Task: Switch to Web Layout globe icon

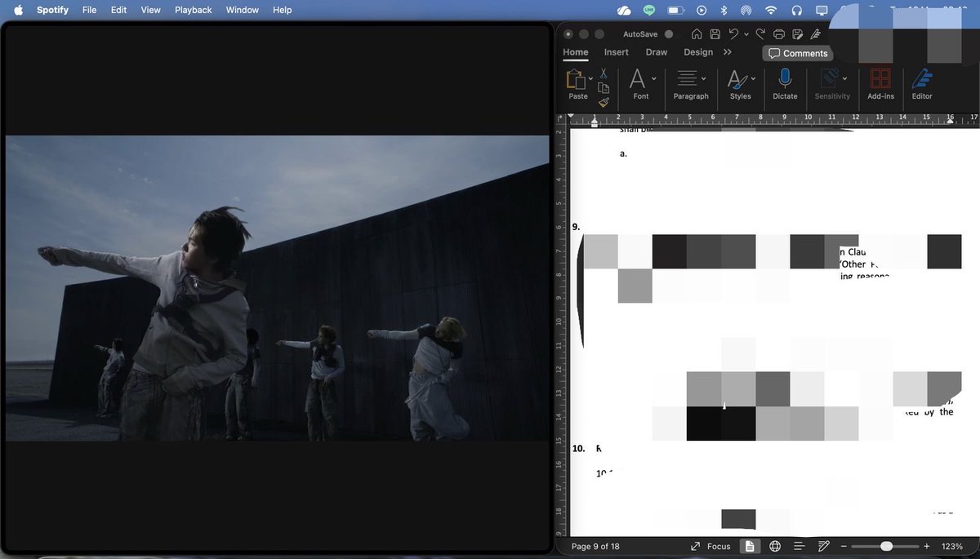Action: (775, 546)
